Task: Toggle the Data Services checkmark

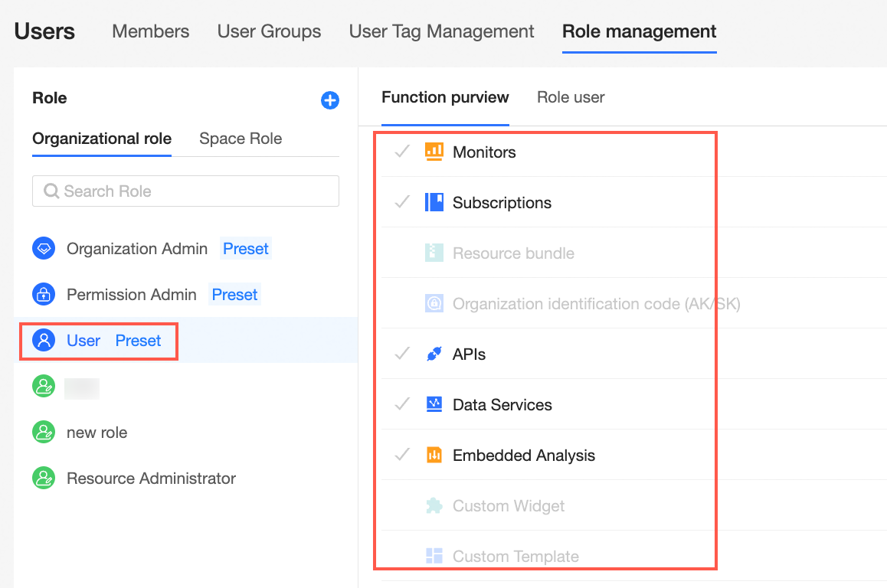Action: [x=402, y=404]
